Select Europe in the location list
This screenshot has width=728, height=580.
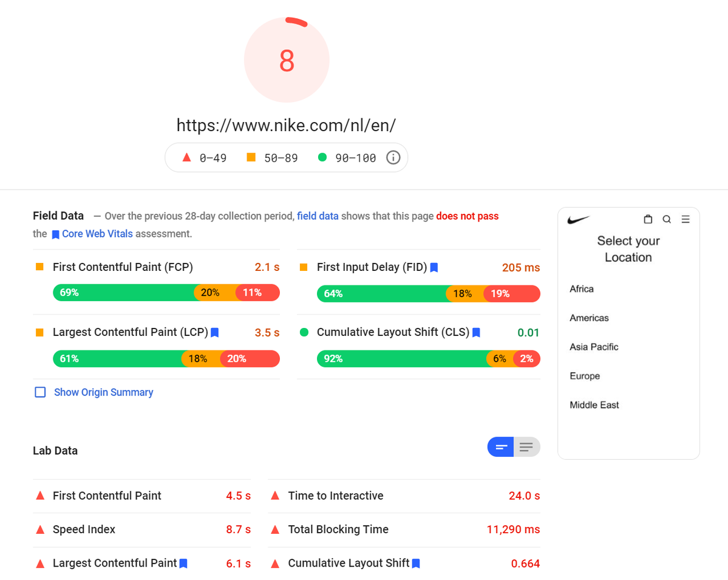[x=585, y=376]
